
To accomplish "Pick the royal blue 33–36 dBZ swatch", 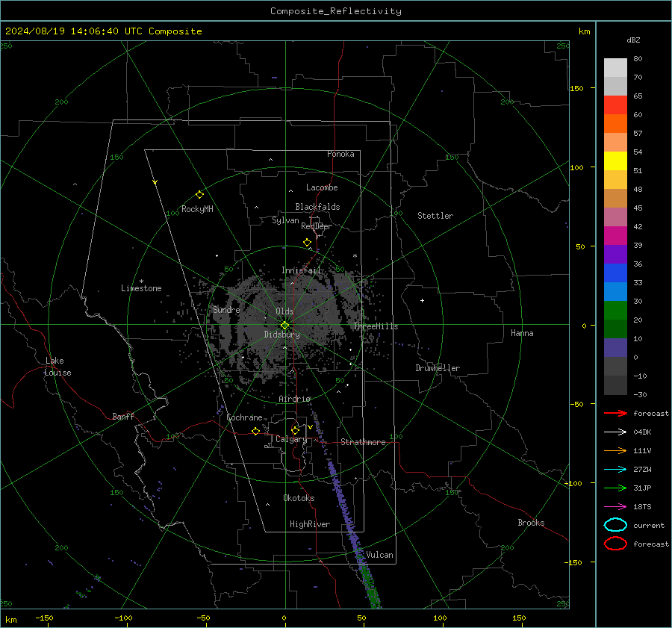I will pos(615,273).
